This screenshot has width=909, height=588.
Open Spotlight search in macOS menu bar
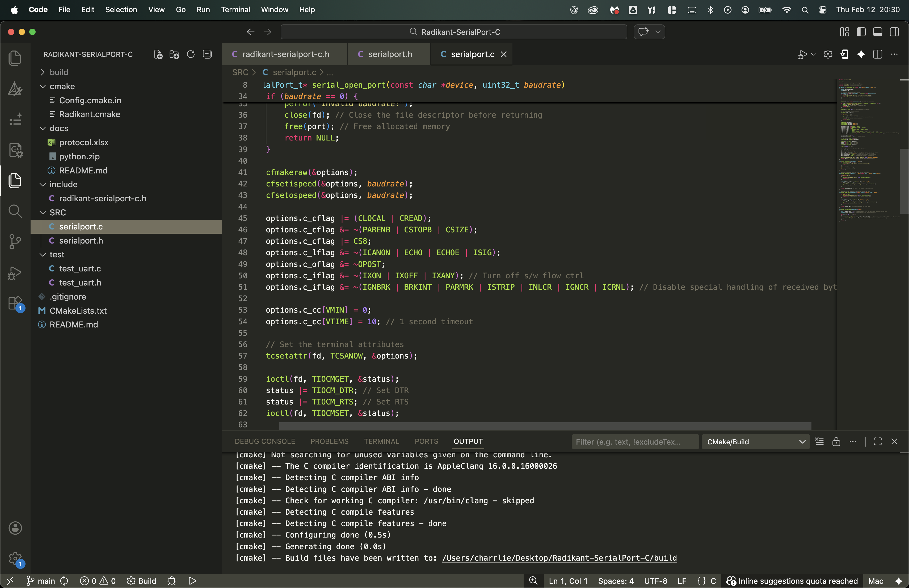(805, 10)
